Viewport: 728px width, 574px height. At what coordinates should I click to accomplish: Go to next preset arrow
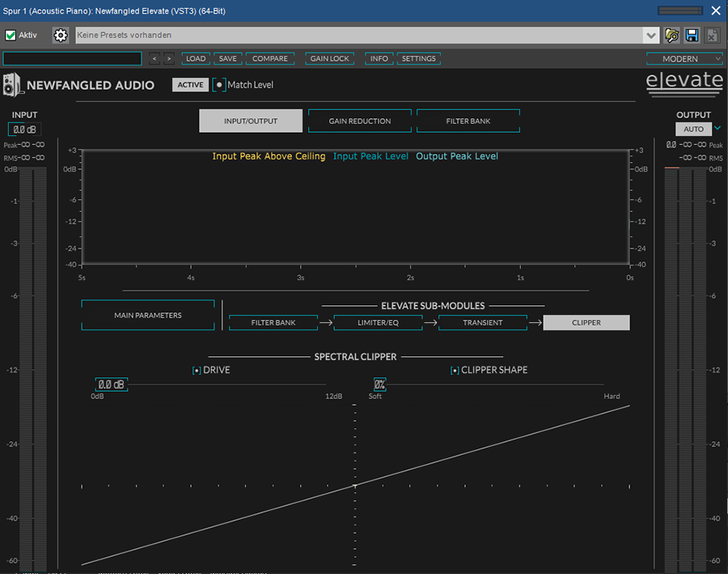(x=169, y=58)
